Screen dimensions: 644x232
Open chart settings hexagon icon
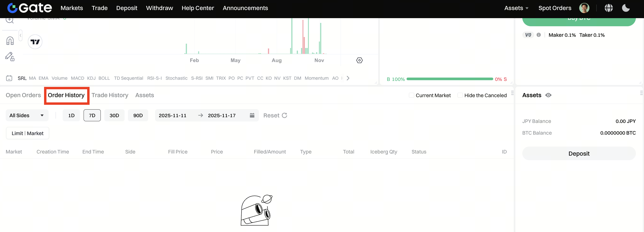point(359,60)
